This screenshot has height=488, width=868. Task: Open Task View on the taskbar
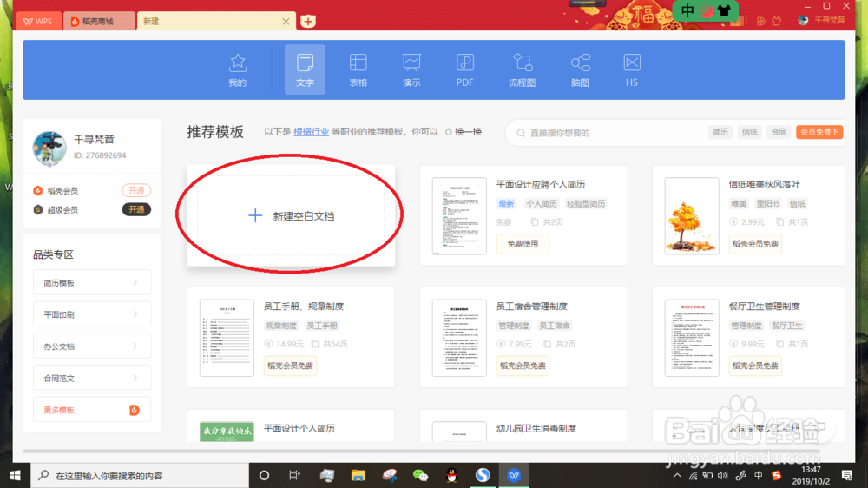tap(294, 475)
